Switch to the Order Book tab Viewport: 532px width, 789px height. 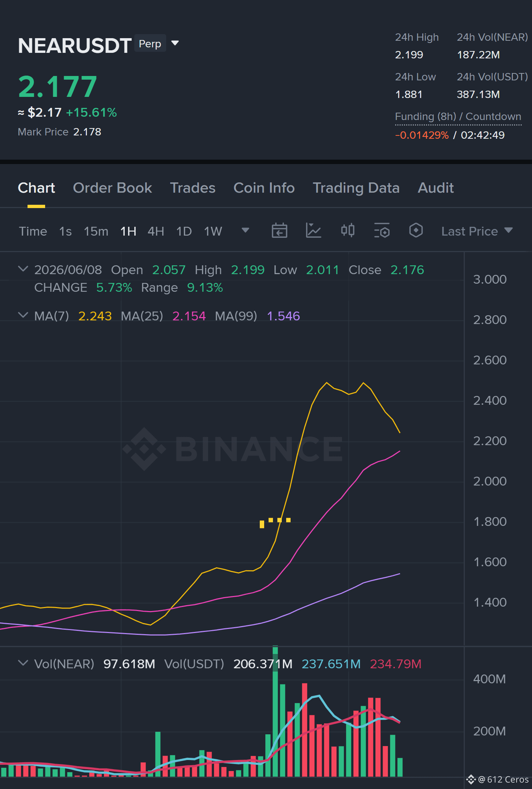point(112,188)
